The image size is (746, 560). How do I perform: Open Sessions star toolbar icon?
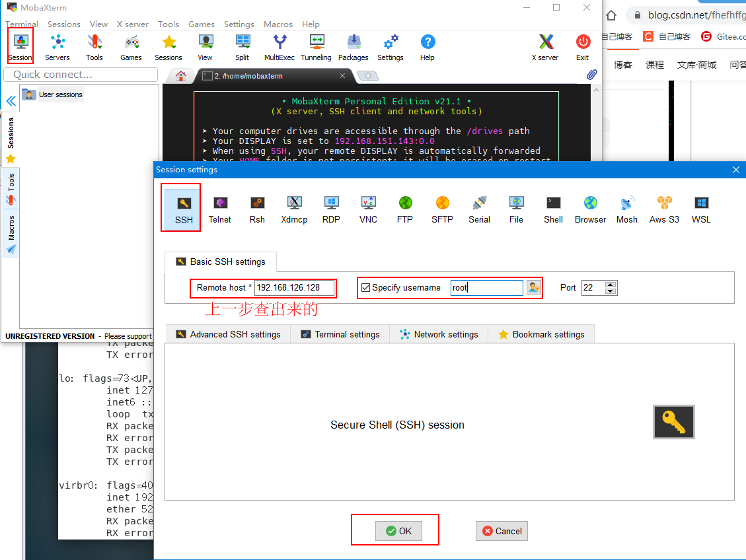[168, 47]
